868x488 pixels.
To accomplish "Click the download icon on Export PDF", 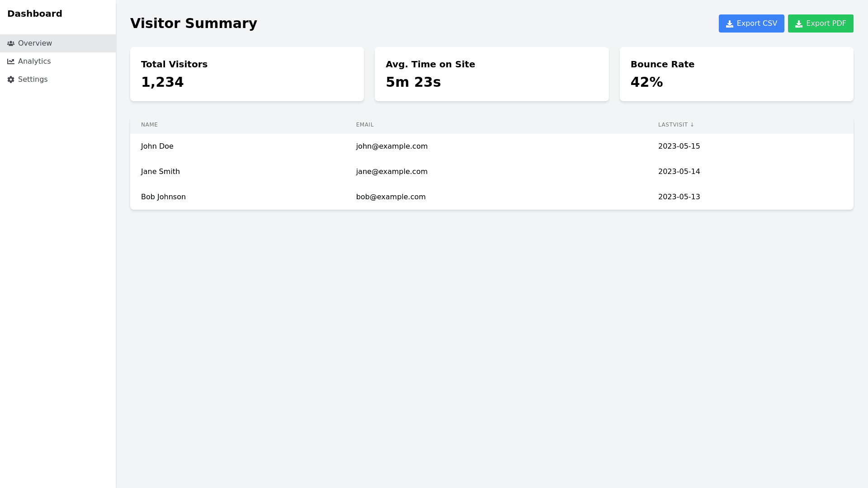I will [798, 24].
